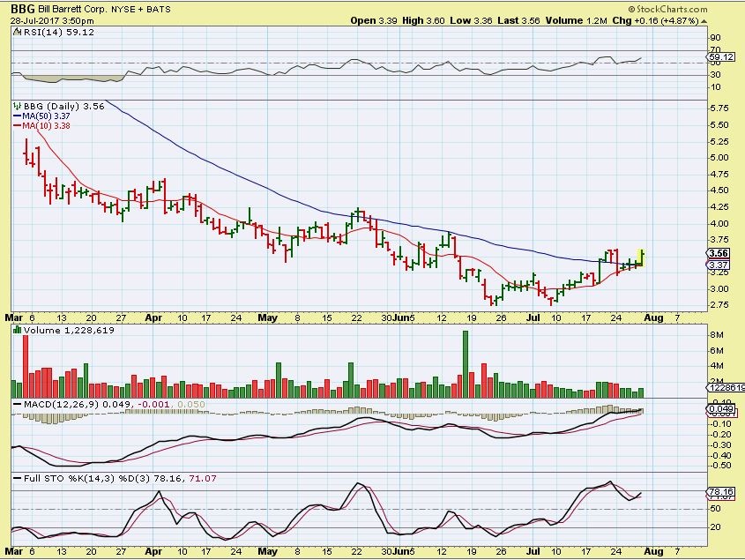Click the BBG ticker symbol in header
Screen dimensions: 745x560
tap(18, 7)
